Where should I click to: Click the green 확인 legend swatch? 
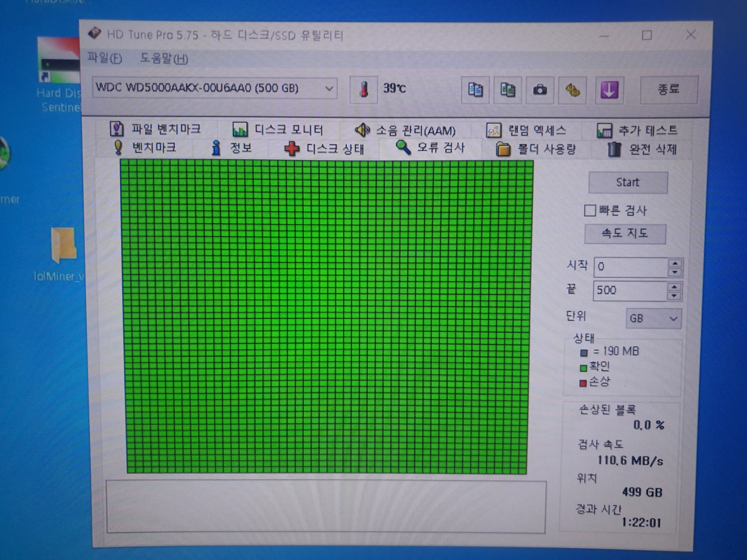coord(583,368)
